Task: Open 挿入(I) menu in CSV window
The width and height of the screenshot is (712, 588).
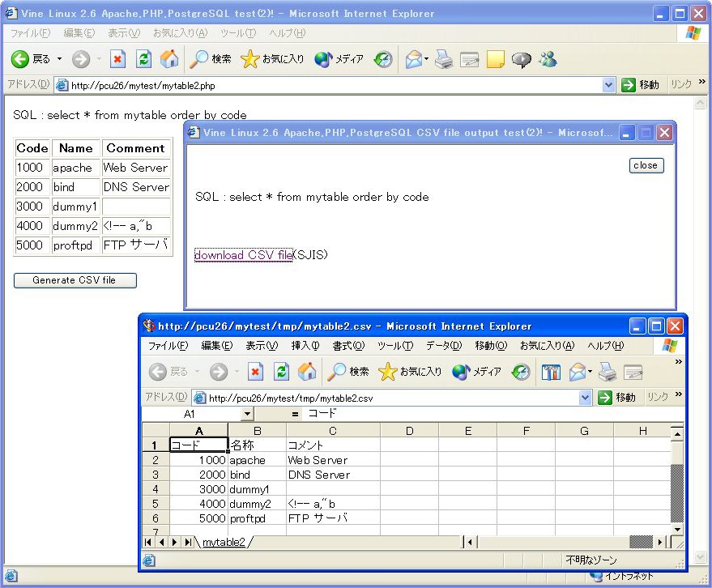Action: coord(305,346)
